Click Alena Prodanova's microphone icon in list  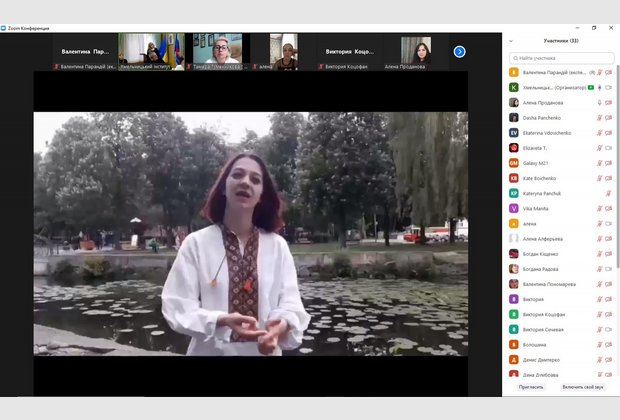[599, 102]
